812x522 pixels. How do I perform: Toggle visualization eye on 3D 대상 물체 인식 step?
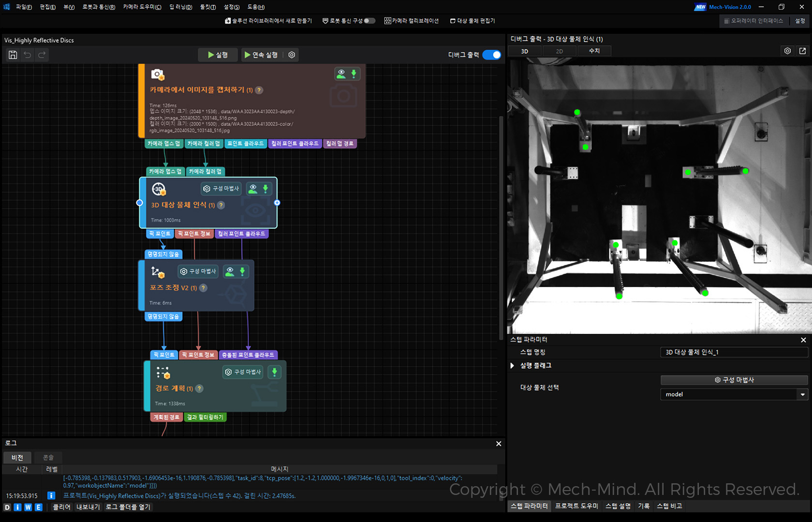tap(253, 188)
